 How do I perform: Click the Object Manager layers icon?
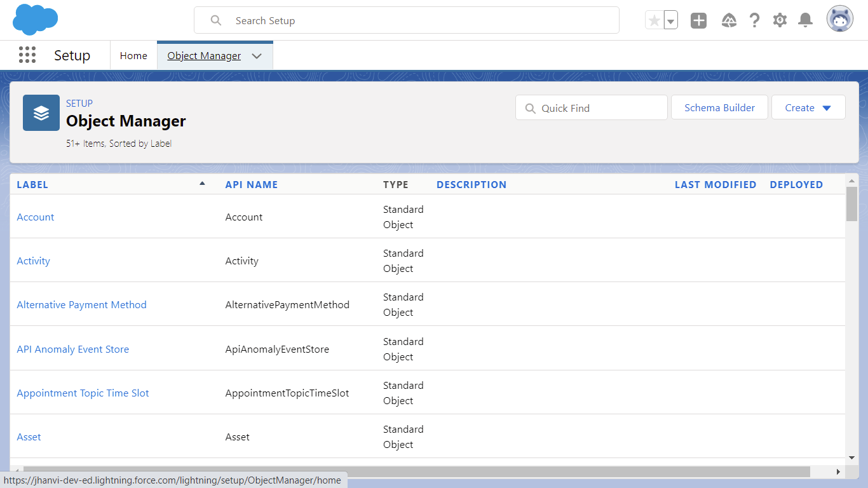click(41, 113)
